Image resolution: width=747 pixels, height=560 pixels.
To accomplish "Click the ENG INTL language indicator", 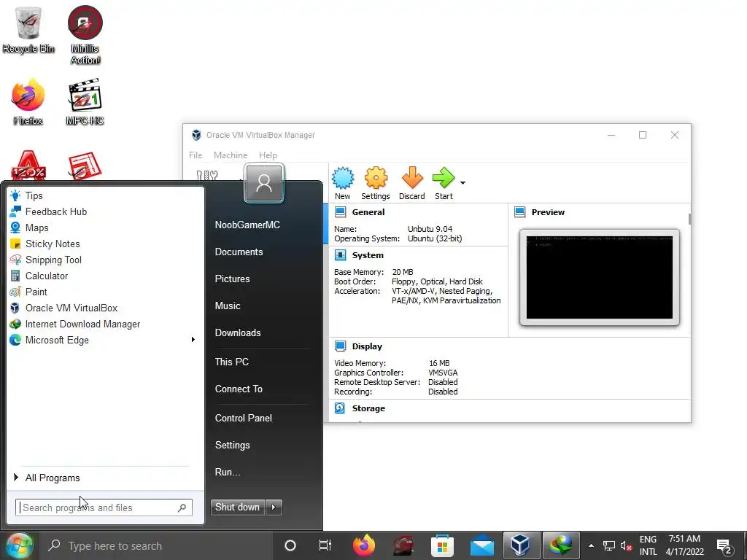I will tap(648, 545).
